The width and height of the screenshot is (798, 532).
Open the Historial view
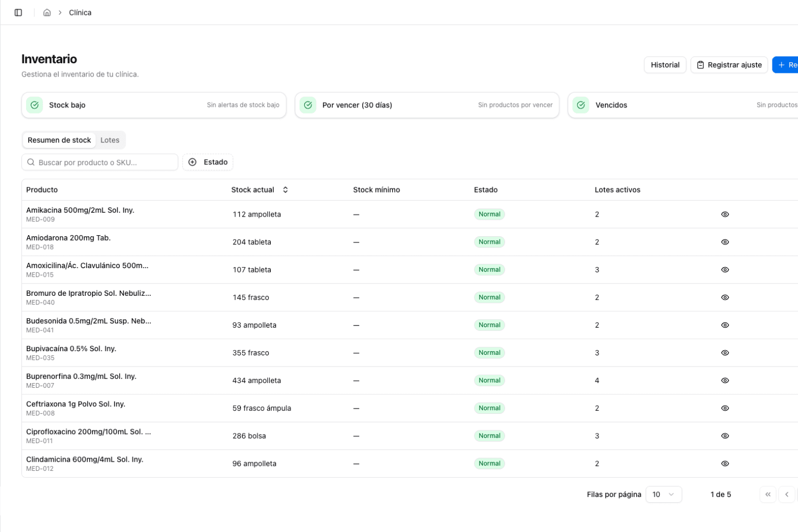point(664,64)
